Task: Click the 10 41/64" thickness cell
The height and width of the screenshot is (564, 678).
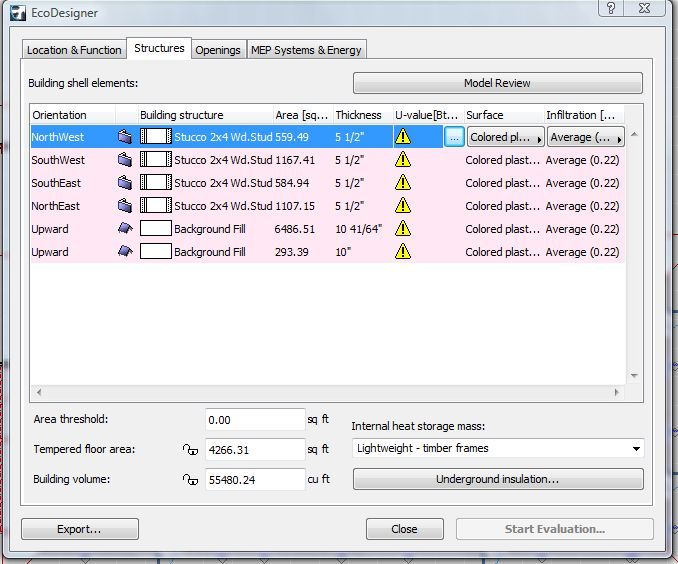Action: click(x=358, y=229)
